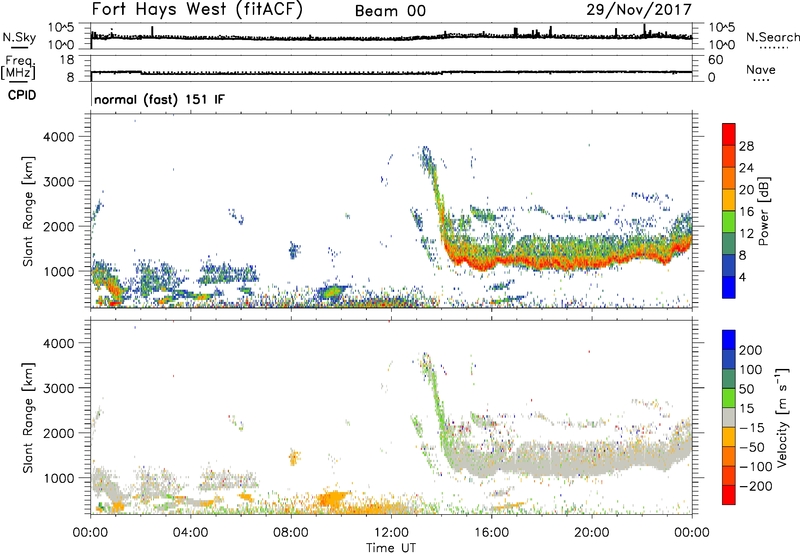Click the '200' tick on Velocity color bar
Screen dimensions: 800x554
pos(751,350)
